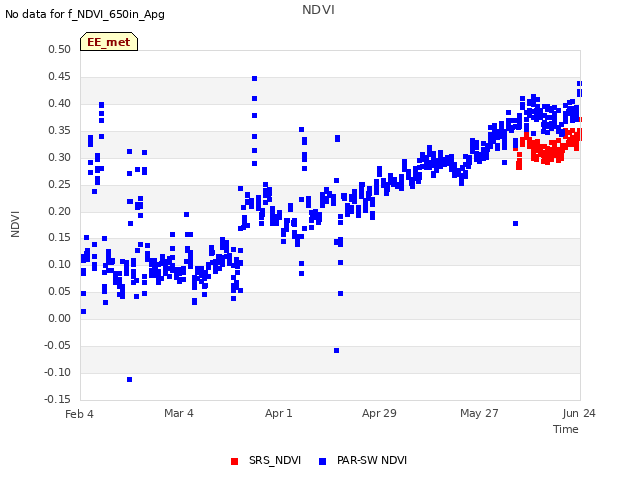The width and height of the screenshot is (640, 480).
Task: Click the 0.25 y-axis tick label
Action: [x=60, y=184]
